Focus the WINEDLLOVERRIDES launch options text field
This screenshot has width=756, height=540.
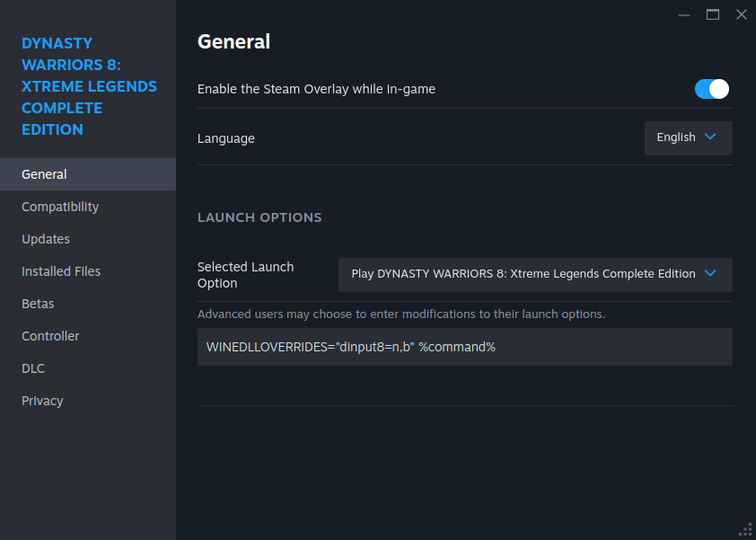pos(465,347)
